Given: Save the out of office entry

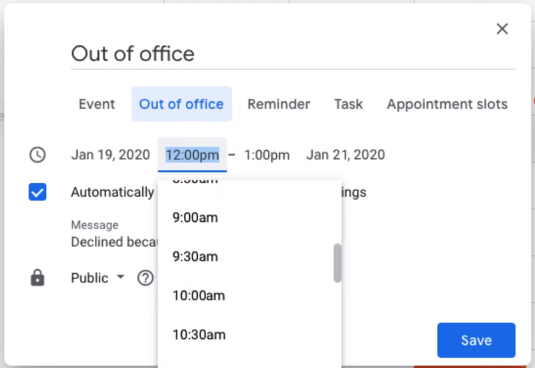Looking at the screenshot, I should [x=476, y=340].
